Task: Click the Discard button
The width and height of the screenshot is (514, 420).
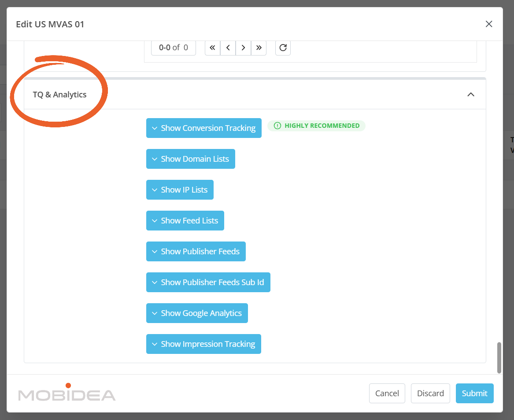Action: point(430,393)
